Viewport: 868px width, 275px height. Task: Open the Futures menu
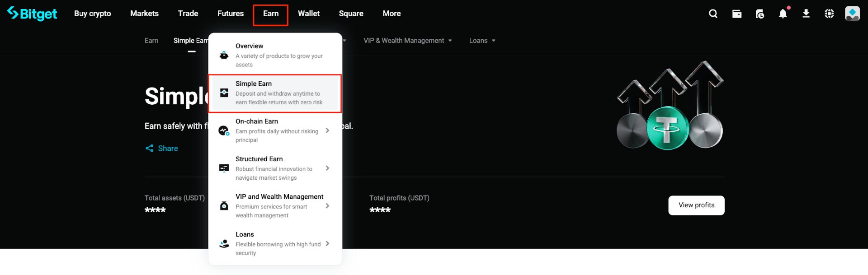pyautogui.click(x=231, y=14)
